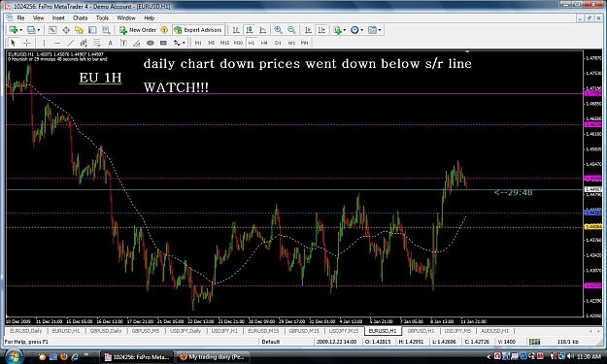
Task: Open the Tools menu
Action: [x=102, y=17]
